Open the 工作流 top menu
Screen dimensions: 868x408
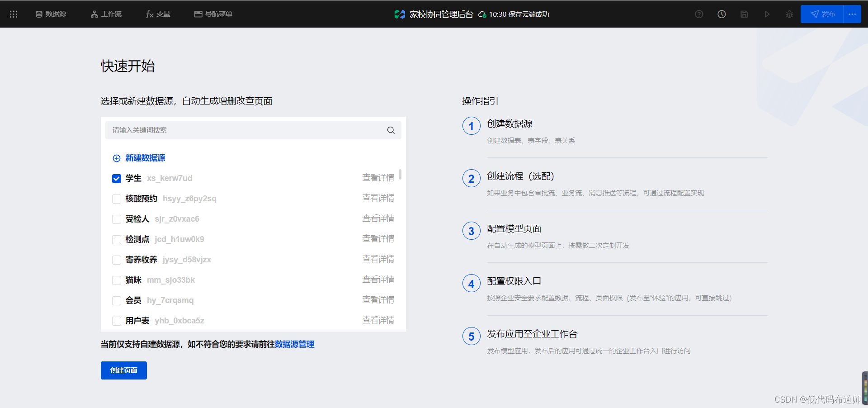click(x=106, y=14)
